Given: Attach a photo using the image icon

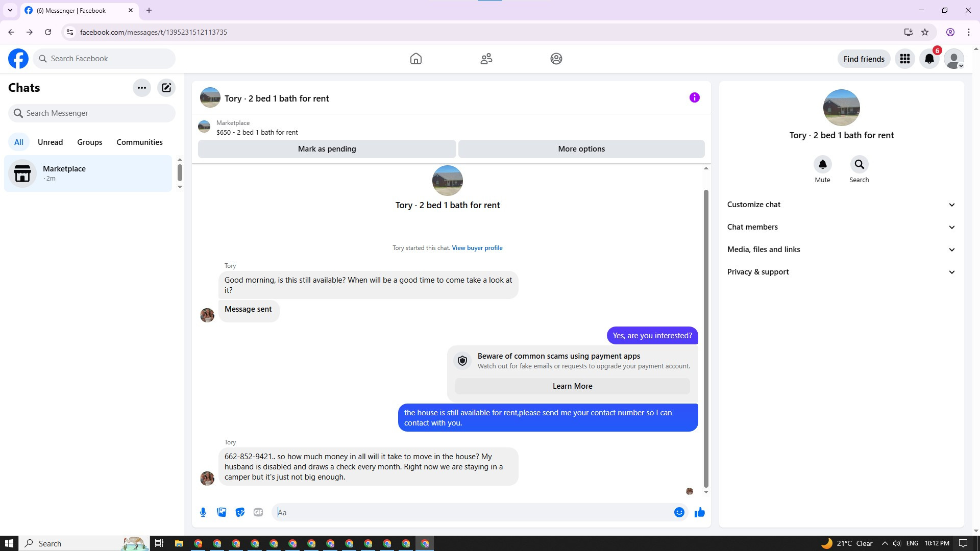Looking at the screenshot, I should click(x=222, y=512).
